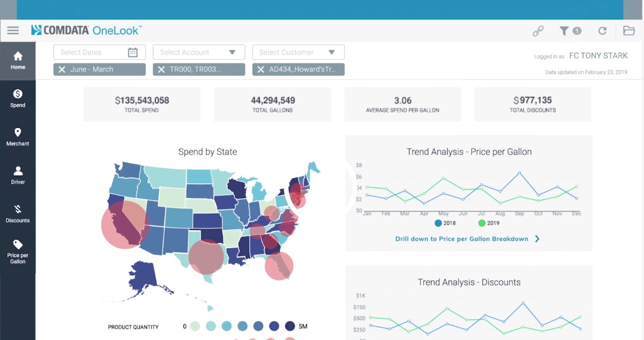Click the link sharing icon in the toolbar

(x=539, y=31)
